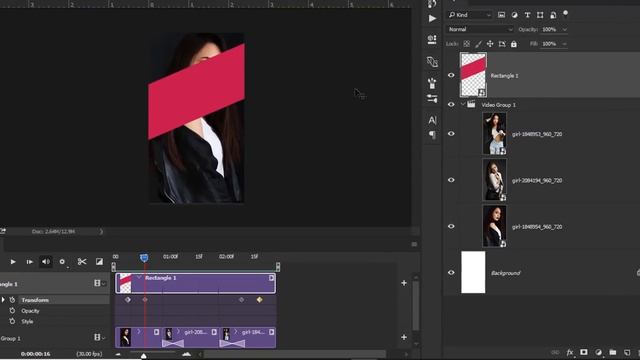Image resolution: width=640 pixels, height=360 pixels.
Task: Adjust the timeline zoom slider
Action: tap(144, 356)
